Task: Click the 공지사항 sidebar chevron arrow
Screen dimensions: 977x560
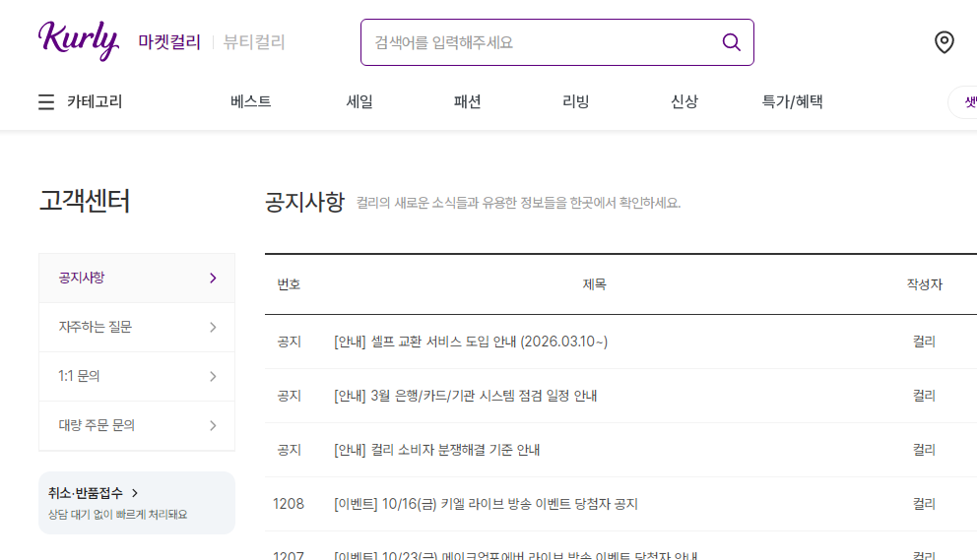Action: (213, 278)
